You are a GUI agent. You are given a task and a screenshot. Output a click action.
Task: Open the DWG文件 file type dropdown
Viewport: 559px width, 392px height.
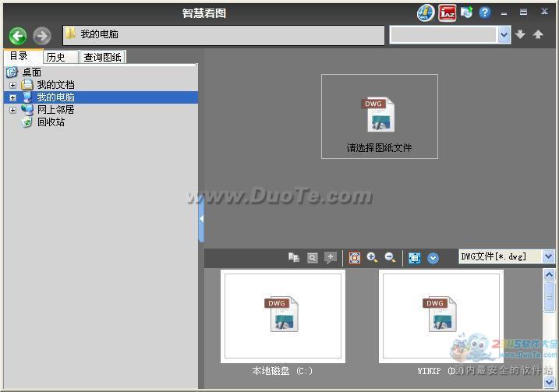click(x=548, y=256)
